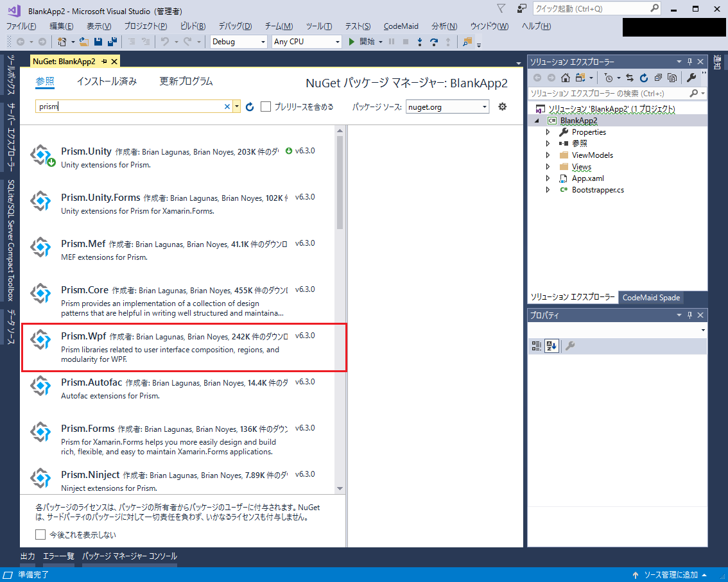The width and height of the screenshot is (728, 582).
Task: Clear the prism search text with X
Action: [227, 107]
